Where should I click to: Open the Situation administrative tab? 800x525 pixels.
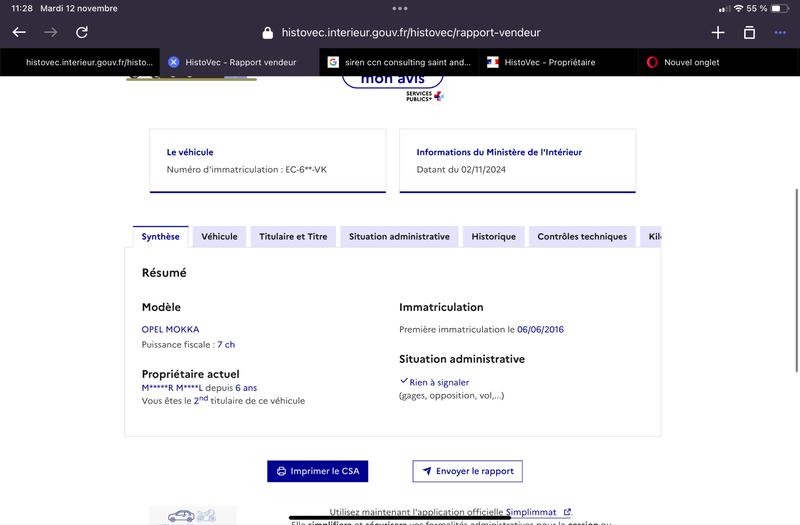pyautogui.click(x=399, y=237)
